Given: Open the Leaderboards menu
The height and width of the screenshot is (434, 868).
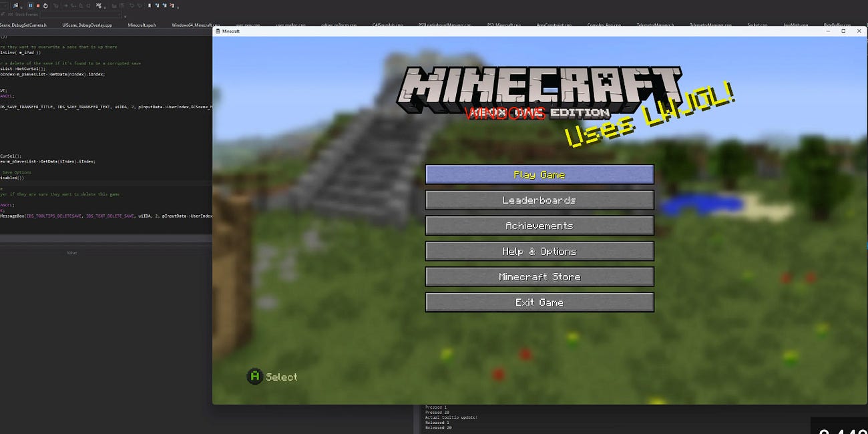Looking at the screenshot, I should click(x=539, y=200).
